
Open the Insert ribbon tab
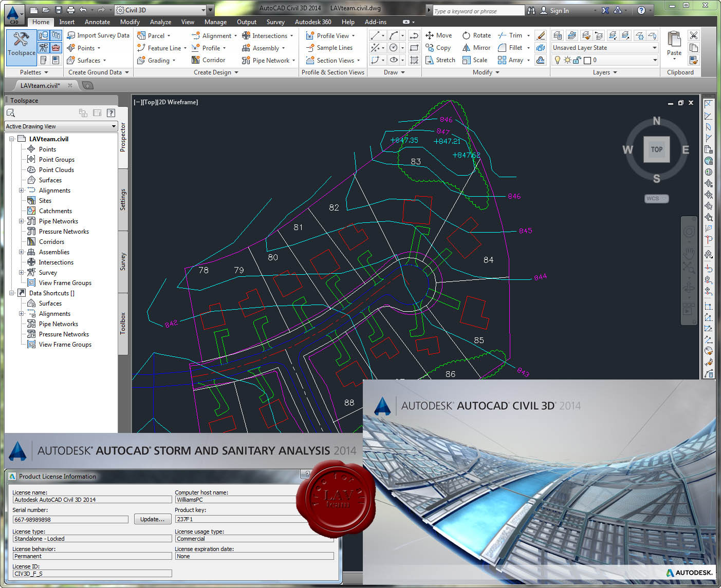pos(67,22)
